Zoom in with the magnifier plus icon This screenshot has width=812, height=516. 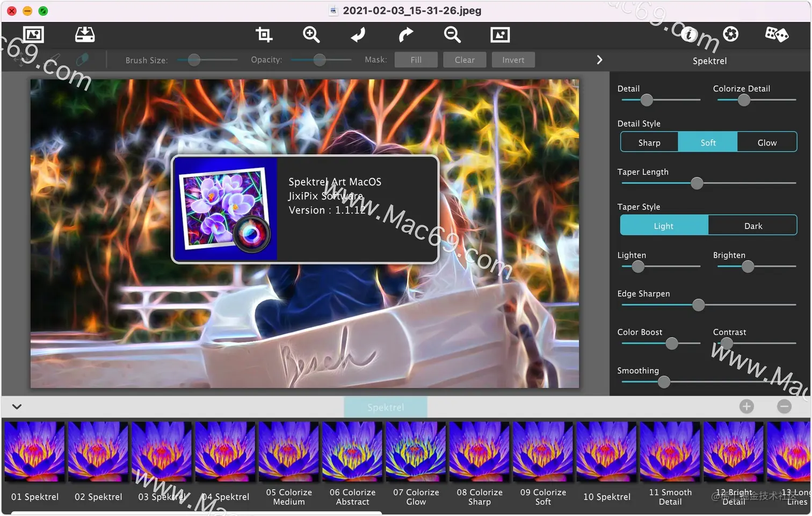click(311, 35)
